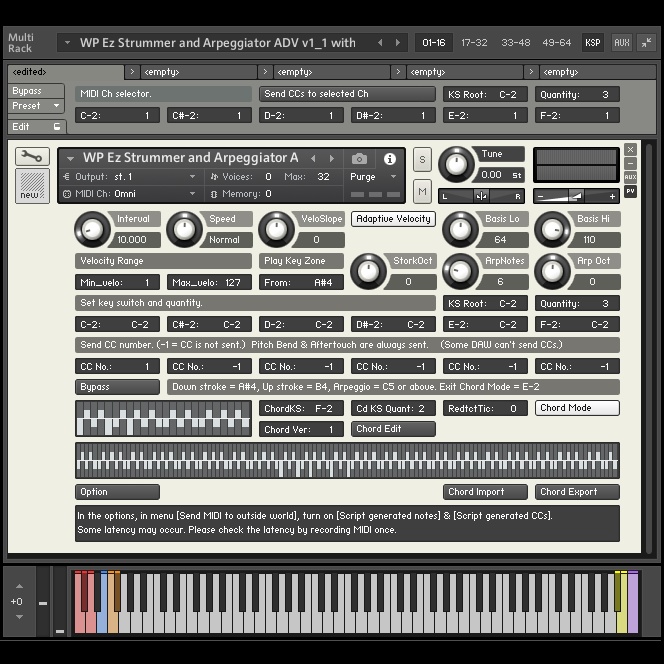Click the Chord Export button

pos(577,492)
